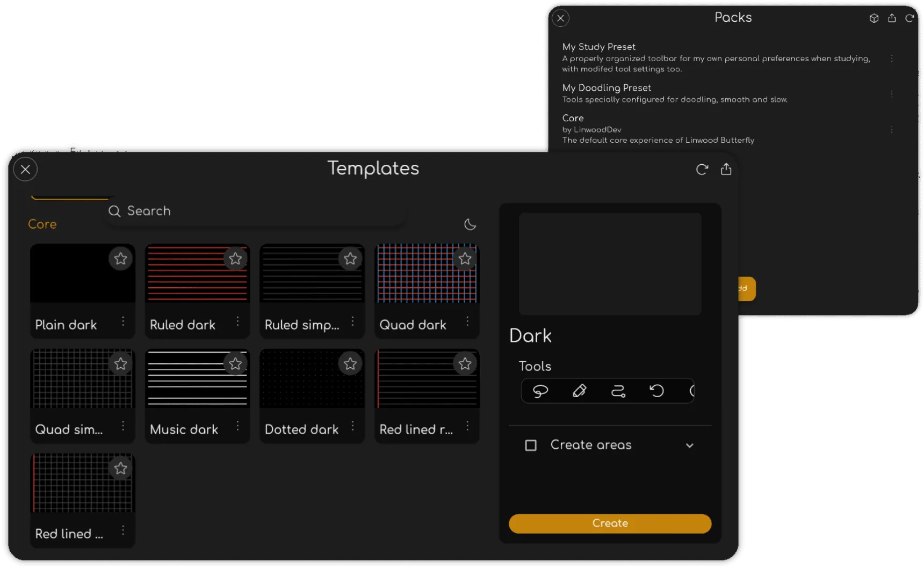Viewport: 924px width, 569px height.
Task: Click the Search field in Templates
Action: click(255, 211)
